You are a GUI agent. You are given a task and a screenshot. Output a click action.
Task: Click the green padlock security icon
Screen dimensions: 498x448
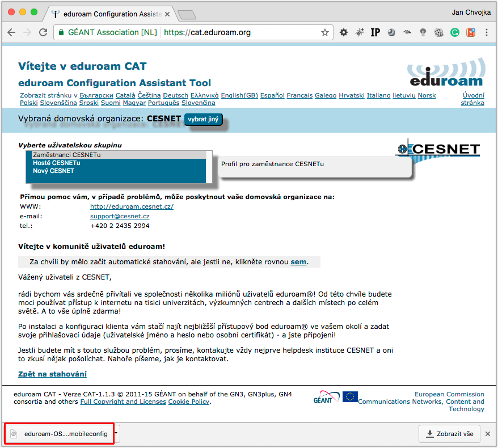point(62,32)
